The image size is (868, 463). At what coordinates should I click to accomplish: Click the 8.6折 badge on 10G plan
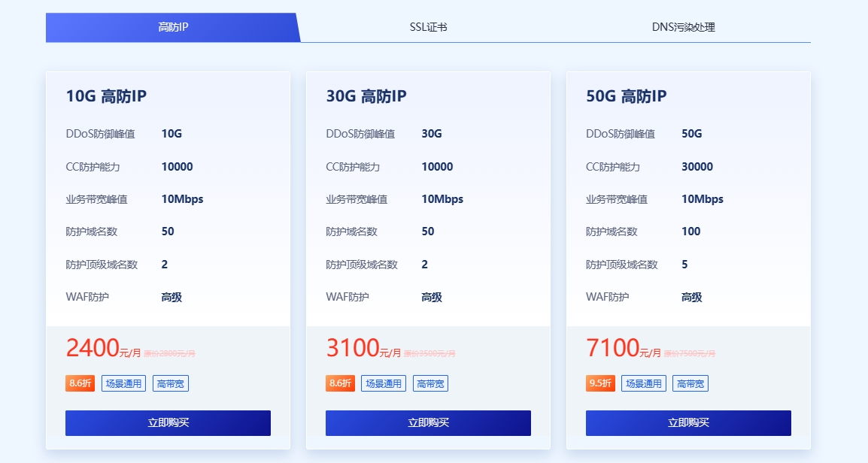(80, 383)
